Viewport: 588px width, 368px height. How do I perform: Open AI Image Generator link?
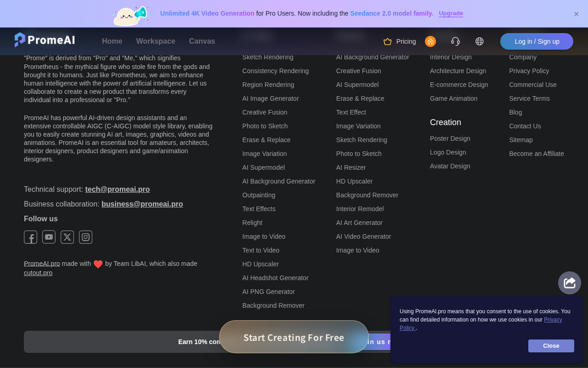tap(271, 98)
